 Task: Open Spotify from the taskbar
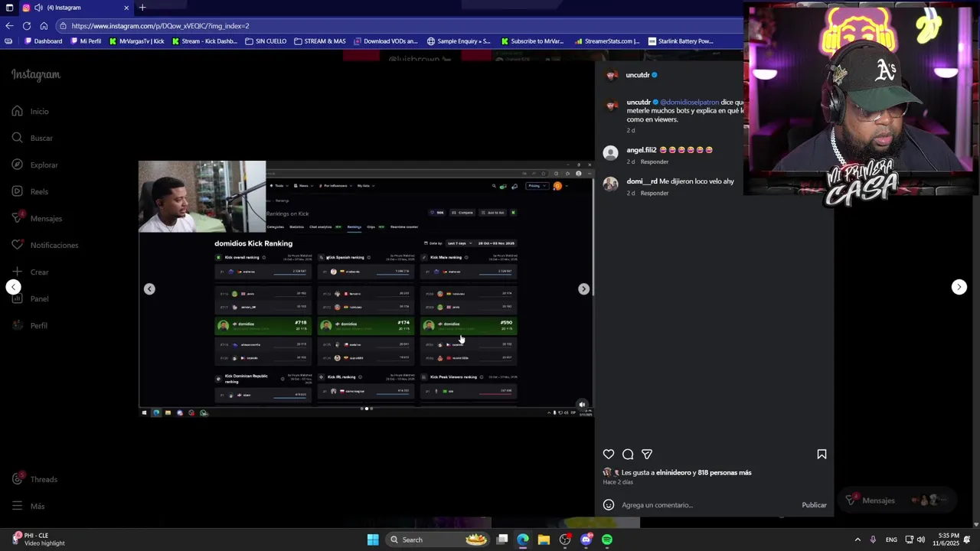click(x=606, y=540)
